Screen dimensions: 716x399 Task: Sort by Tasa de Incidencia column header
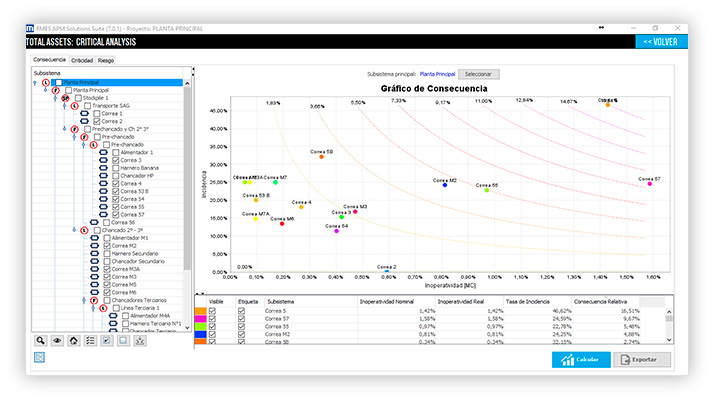(x=537, y=302)
